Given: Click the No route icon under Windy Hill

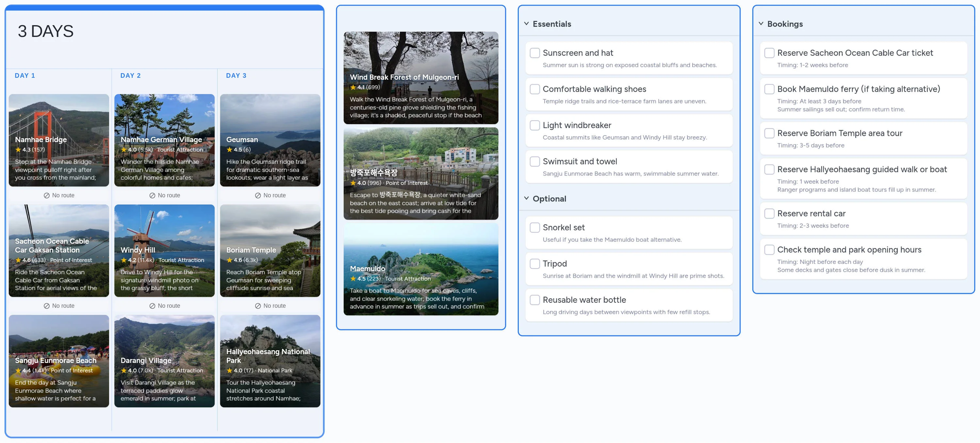Looking at the screenshot, I should pyautogui.click(x=152, y=305).
